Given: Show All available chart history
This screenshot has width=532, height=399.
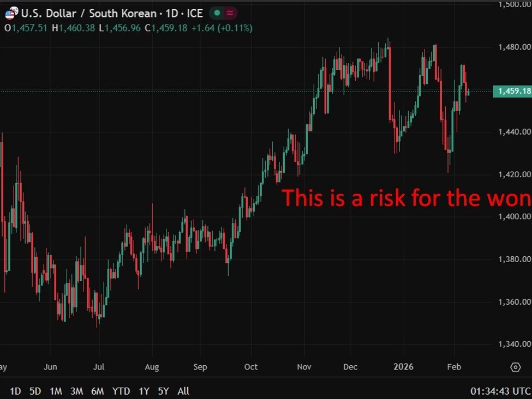Looking at the screenshot, I should pos(183,391).
